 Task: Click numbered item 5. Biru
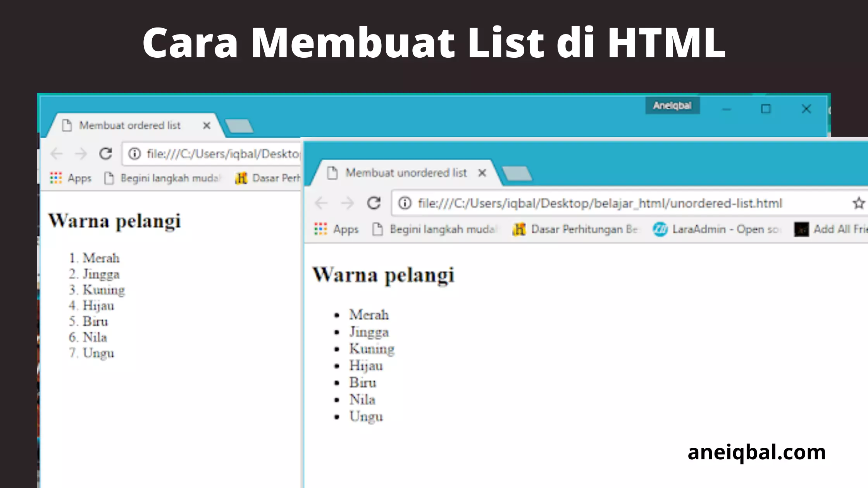(88, 321)
